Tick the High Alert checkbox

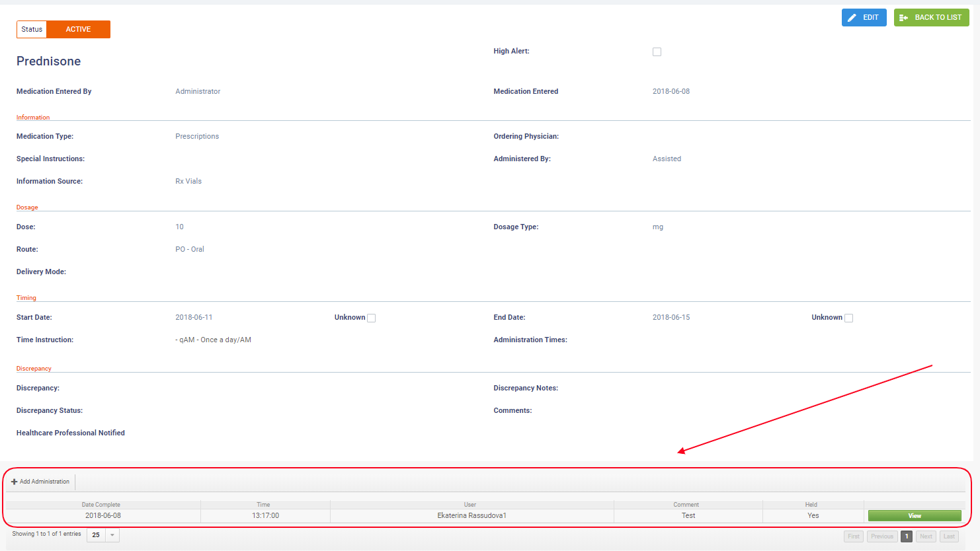click(x=657, y=52)
